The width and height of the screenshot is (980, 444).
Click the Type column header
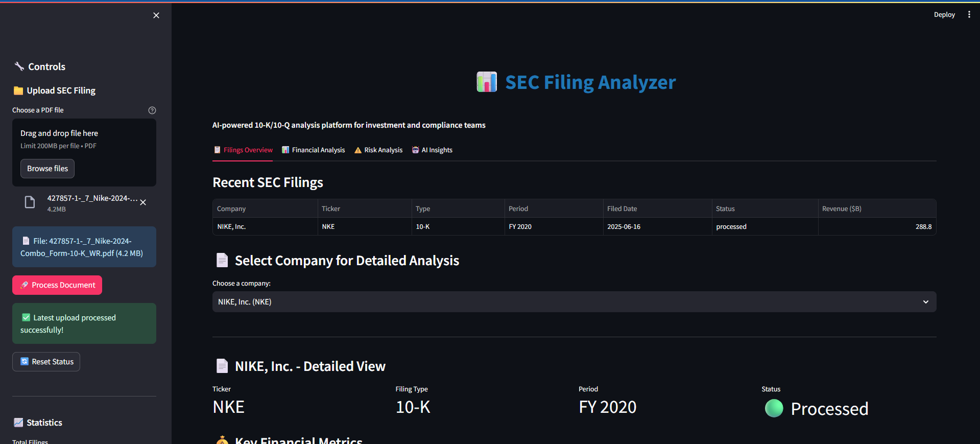click(458, 209)
